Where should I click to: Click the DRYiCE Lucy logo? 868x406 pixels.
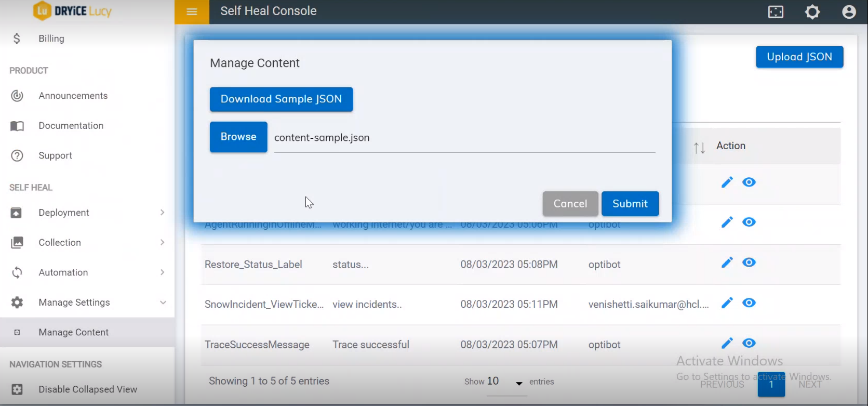coord(72,11)
